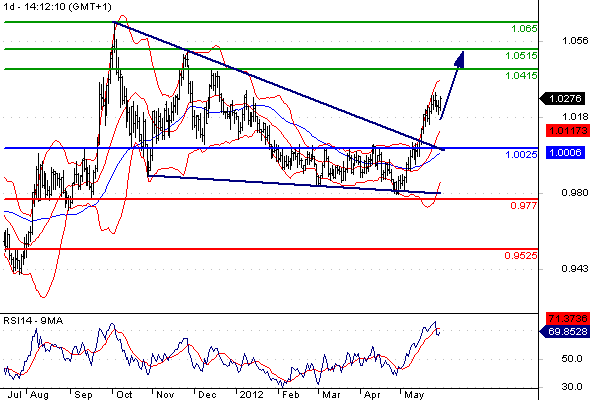Click the 1.056 price axis label
This screenshot has height=400, width=590.
click(x=575, y=41)
